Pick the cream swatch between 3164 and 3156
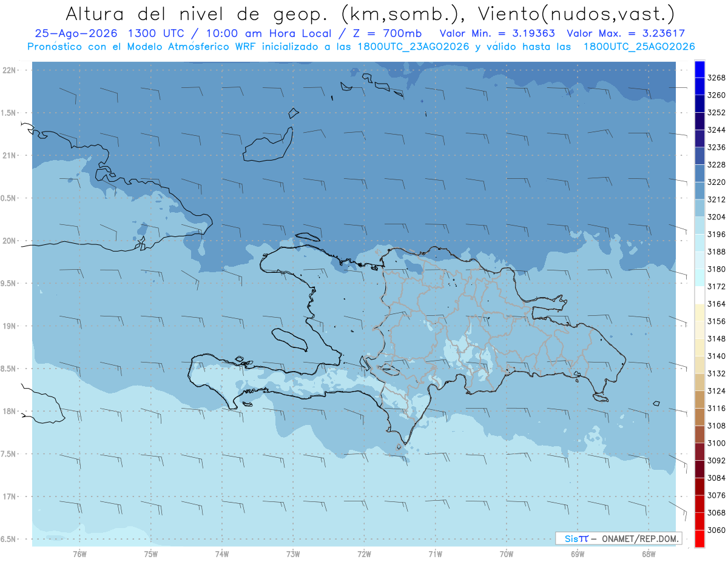This screenshot has height=562, width=728. click(699, 312)
